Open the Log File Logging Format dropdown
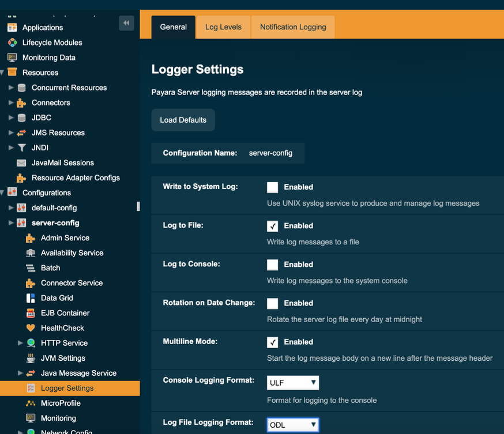The image size is (504, 434). [x=293, y=425]
